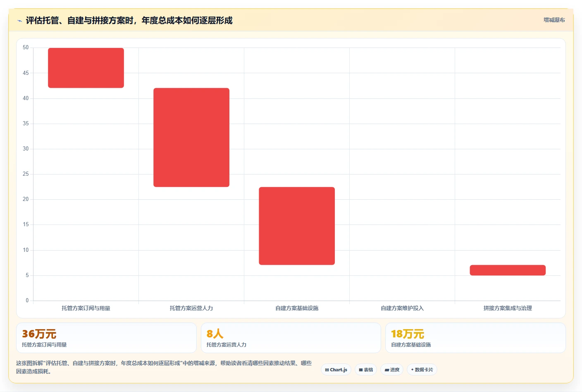Click the red bar for 拼接方案集成与治理
The height and width of the screenshot is (392, 582).
tap(508, 270)
